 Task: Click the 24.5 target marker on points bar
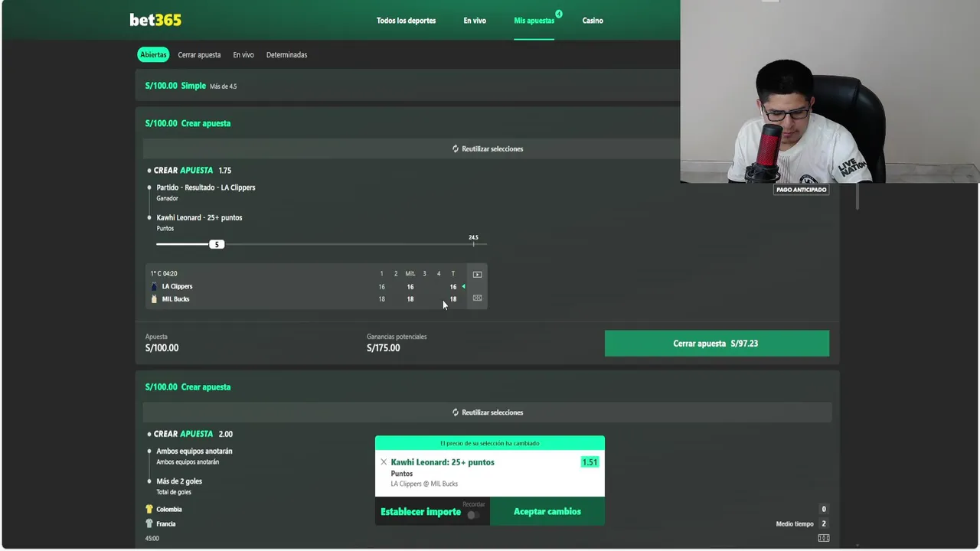(473, 240)
